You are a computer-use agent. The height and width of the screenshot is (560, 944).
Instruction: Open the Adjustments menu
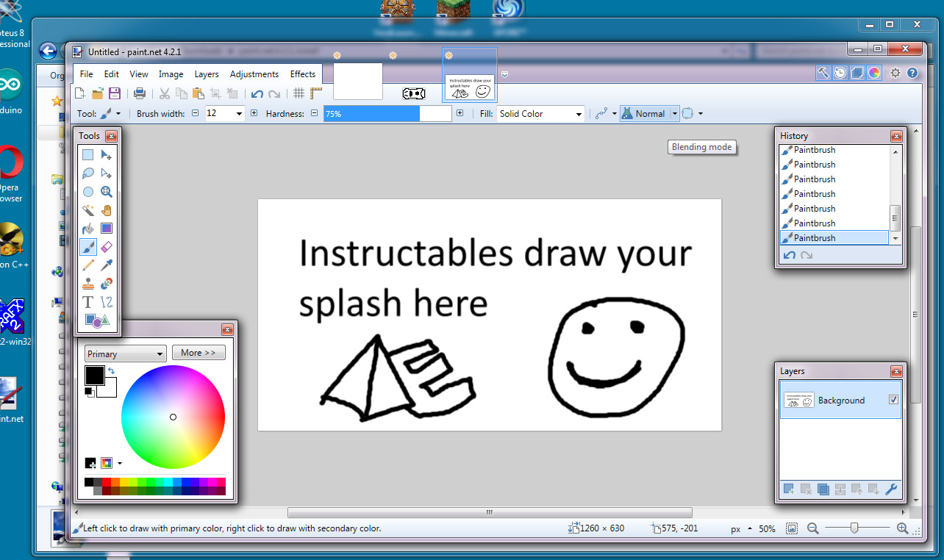click(254, 73)
